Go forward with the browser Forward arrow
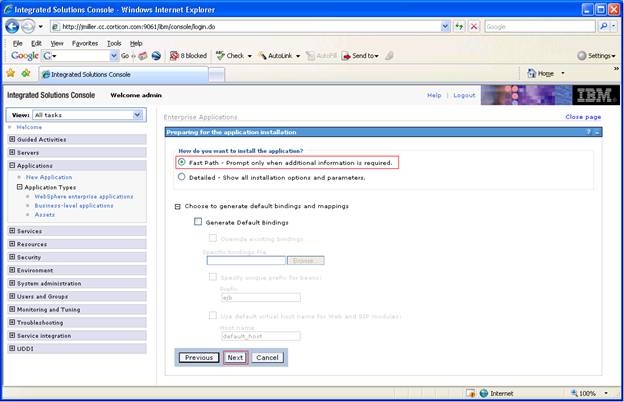Screen dimensions: 624x402 click(x=28, y=27)
